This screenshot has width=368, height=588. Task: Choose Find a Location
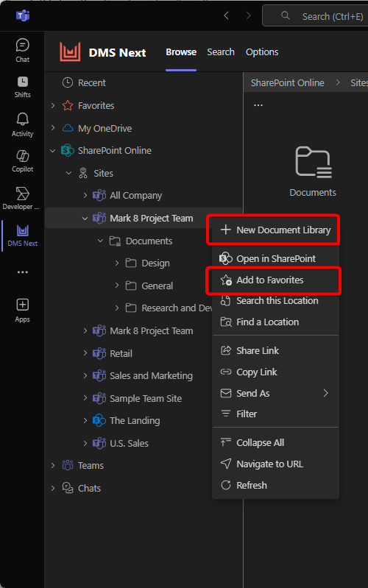coord(276,322)
